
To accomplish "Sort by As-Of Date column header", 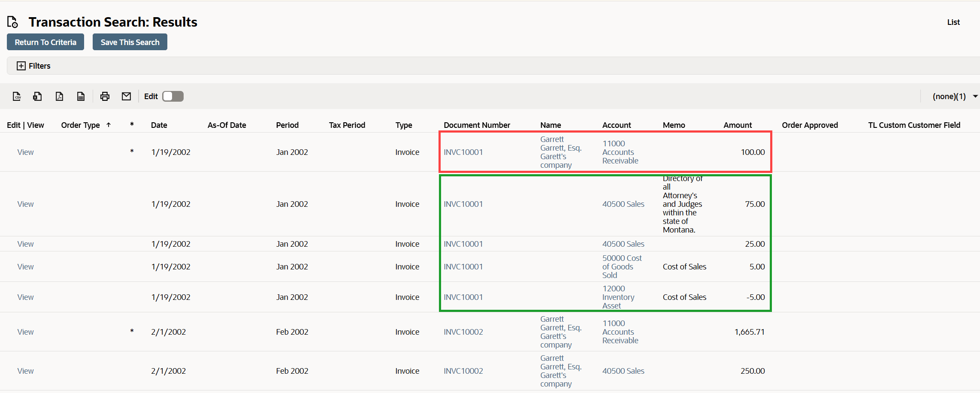I will pos(227,125).
